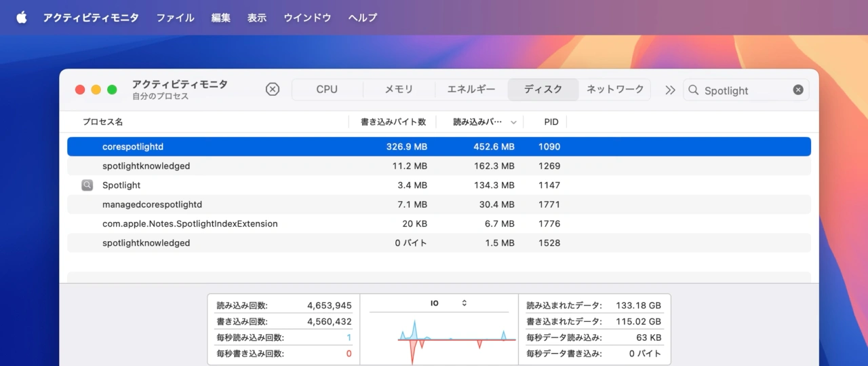This screenshot has height=366, width=868.
Task: Click the stop process (x circle) toolbar icon
Action: [x=272, y=90]
